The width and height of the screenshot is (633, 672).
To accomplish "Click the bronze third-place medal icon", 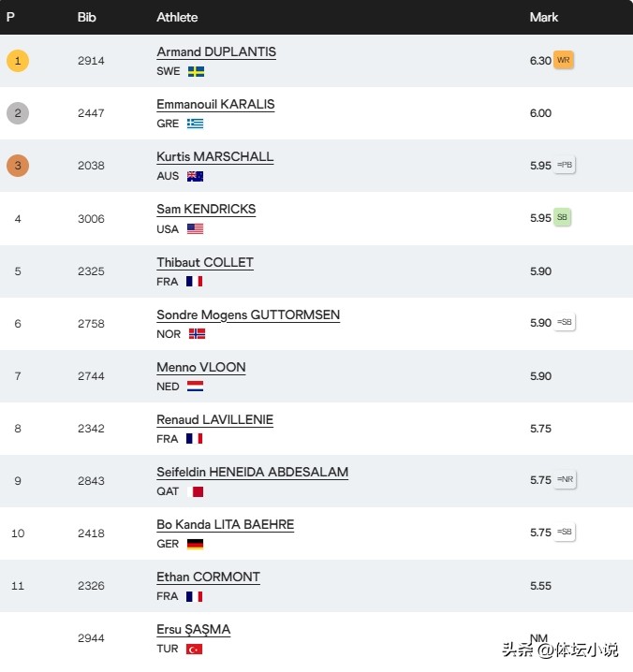I will 18,166.
